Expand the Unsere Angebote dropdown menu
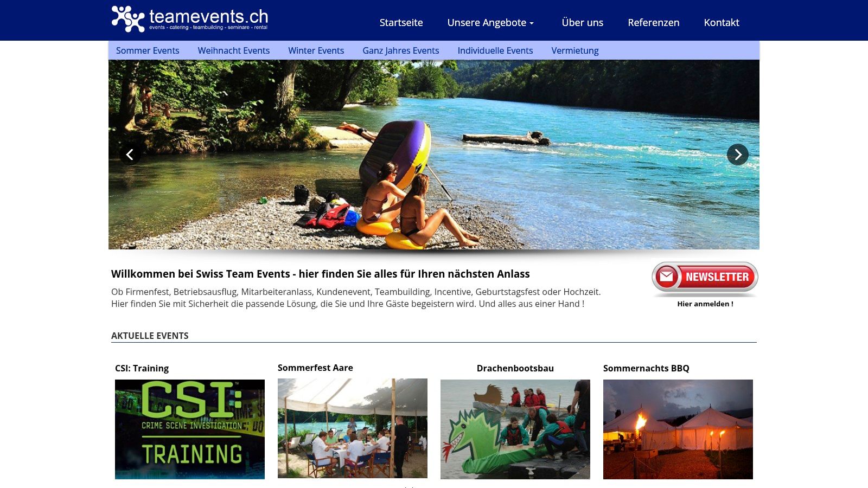 tap(490, 22)
